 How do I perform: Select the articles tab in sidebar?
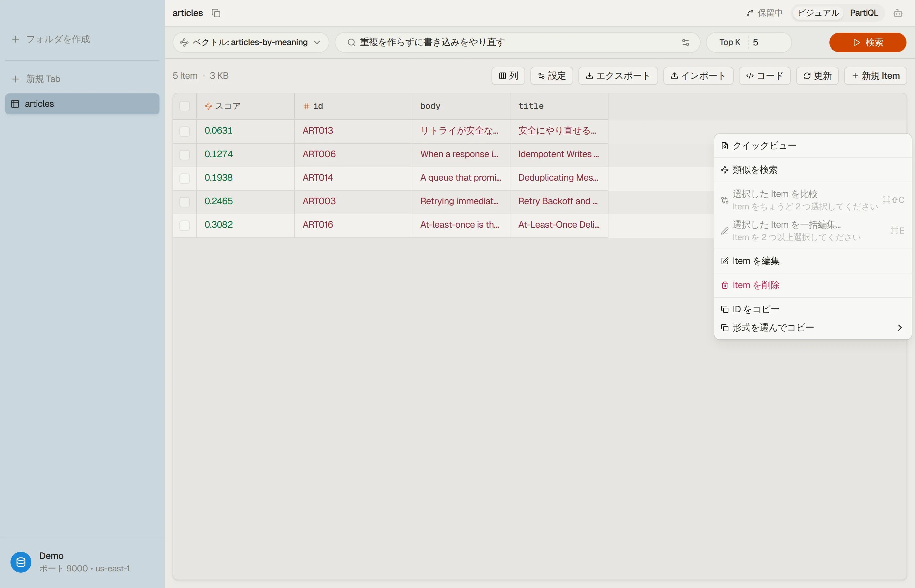pos(82,104)
